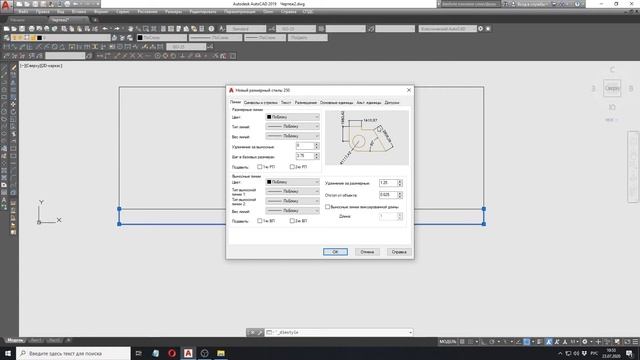Open the Opera browser from the taskbar
640x360 pixels.
pos(172,353)
